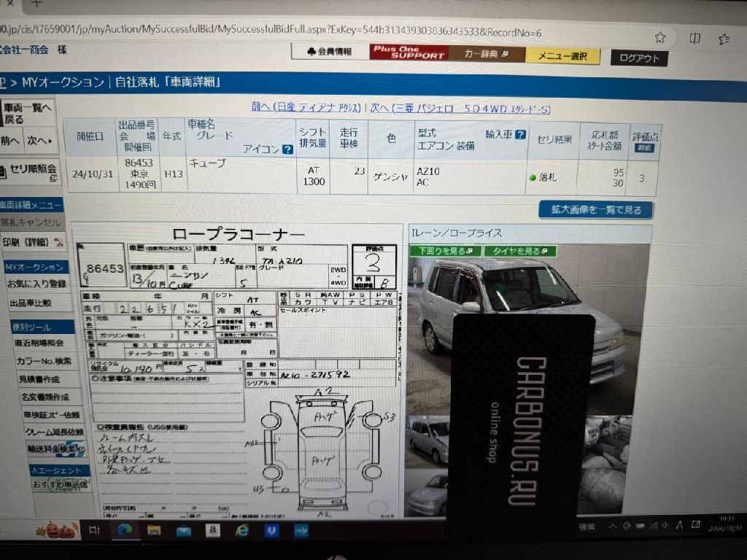Viewport: 747px width, 560px height.
Task: Open the dark blue app icon on taskbar
Action: [271, 530]
